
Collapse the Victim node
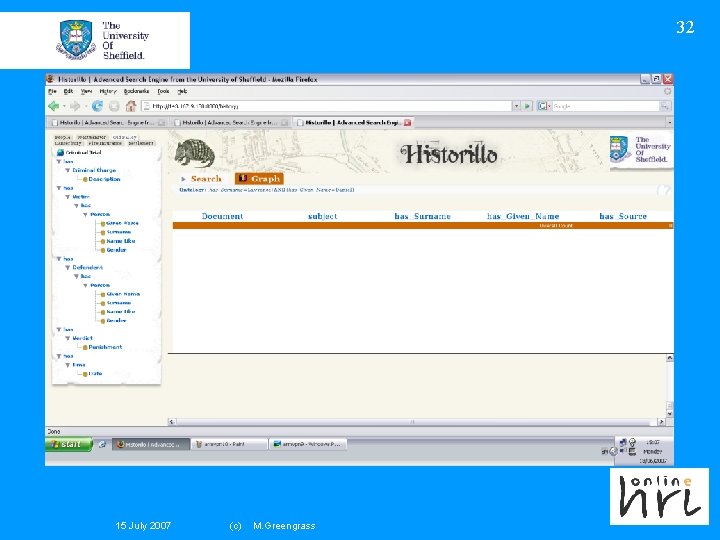coord(68,197)
